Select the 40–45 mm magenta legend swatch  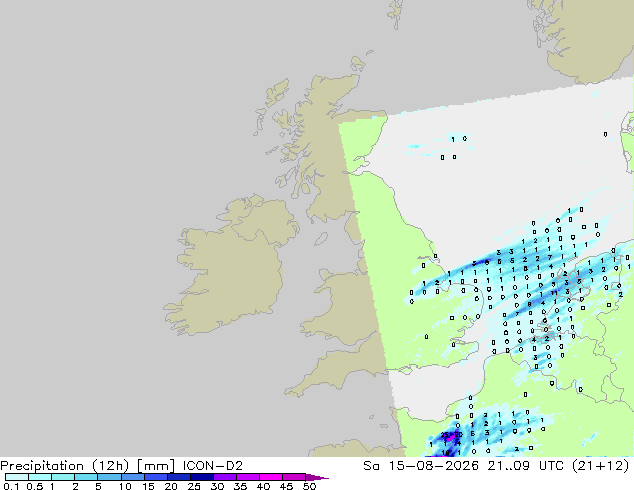[271, 477]
